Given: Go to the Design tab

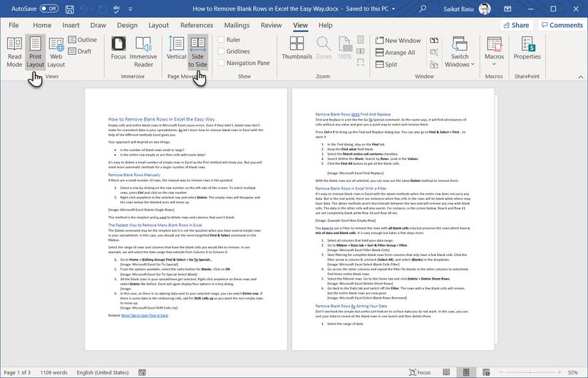Looking at the screenshot, I should [127, 25].
